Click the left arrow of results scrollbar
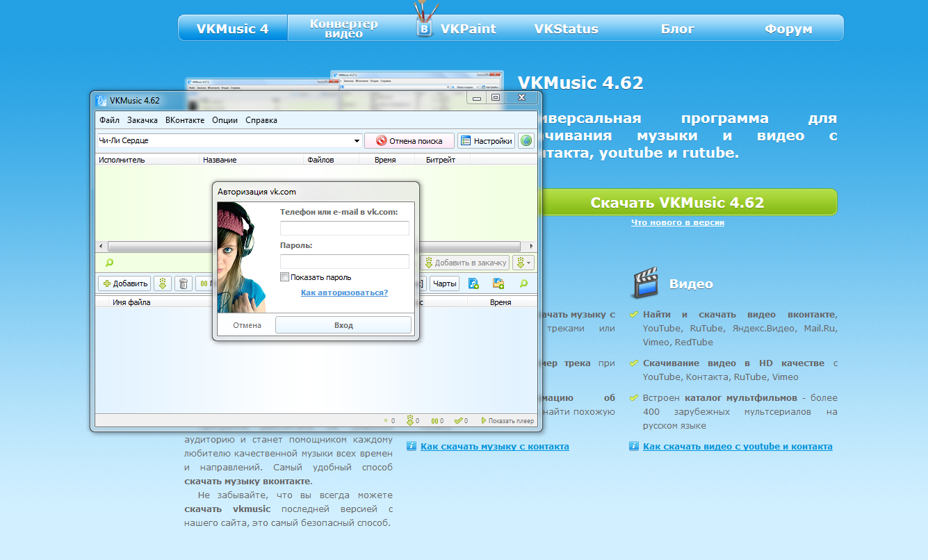The image size is (928, 560). 101,246
